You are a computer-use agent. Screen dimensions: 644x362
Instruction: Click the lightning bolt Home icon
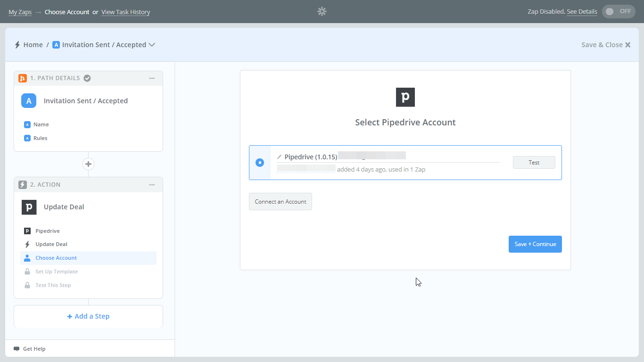17,45
